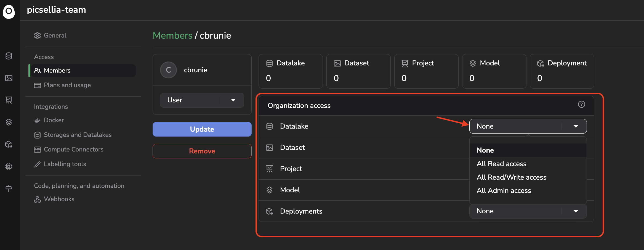
Task: Open Datalake from left icon rail
Action: tap(9, 56)
